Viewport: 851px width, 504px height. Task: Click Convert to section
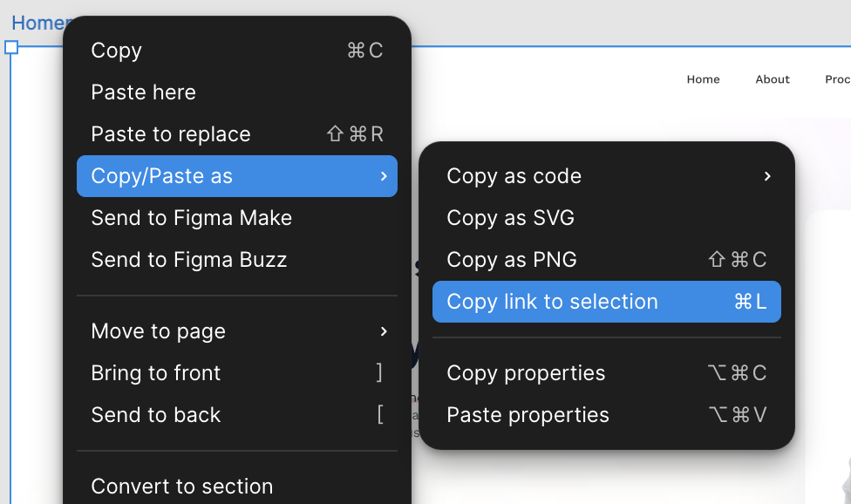point(182,486)
